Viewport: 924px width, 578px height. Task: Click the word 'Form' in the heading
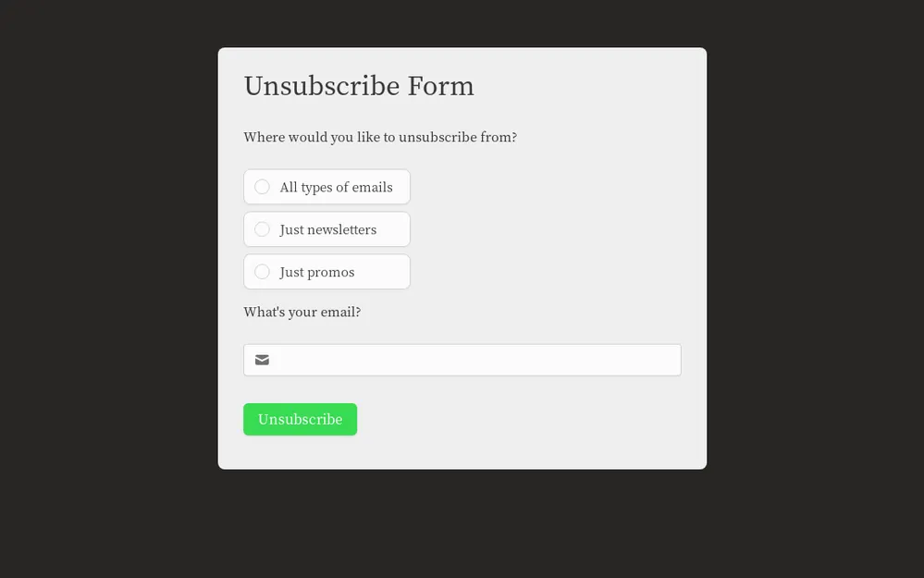coord(440,86)
